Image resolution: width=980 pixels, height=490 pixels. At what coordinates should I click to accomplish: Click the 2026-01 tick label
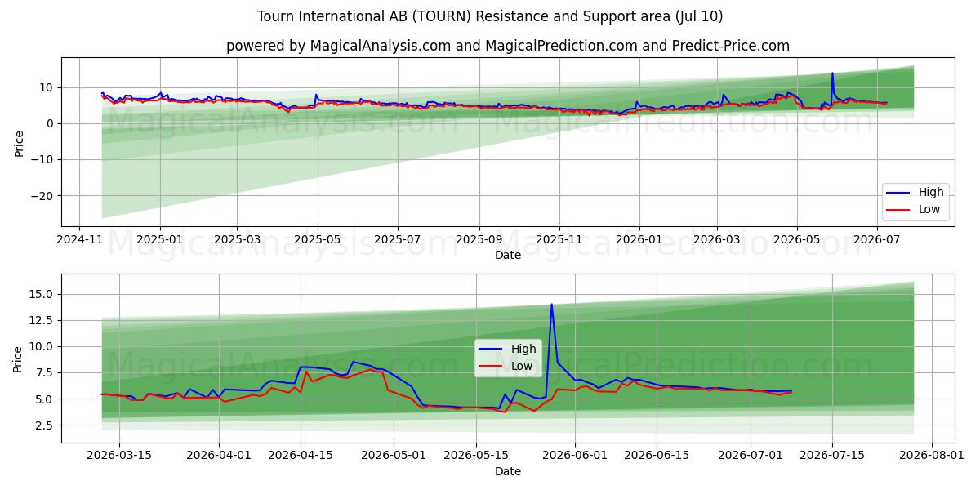click(639, 238)
